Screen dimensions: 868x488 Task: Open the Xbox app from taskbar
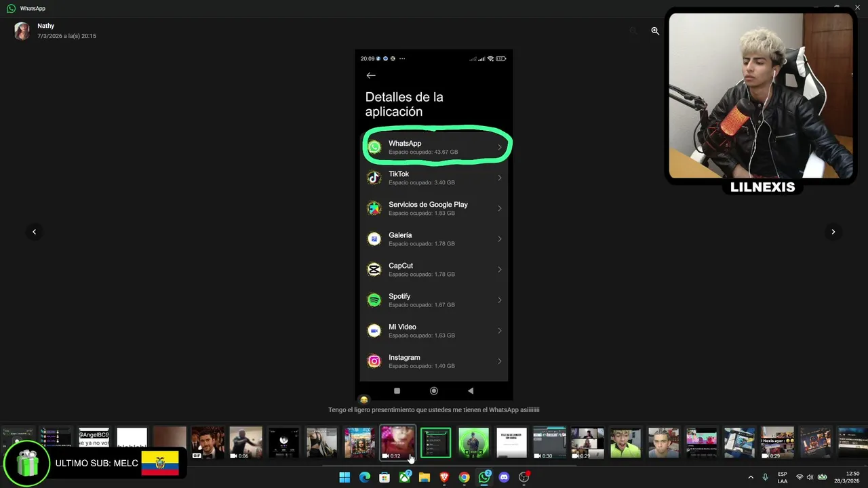click(x=404, y=477)
